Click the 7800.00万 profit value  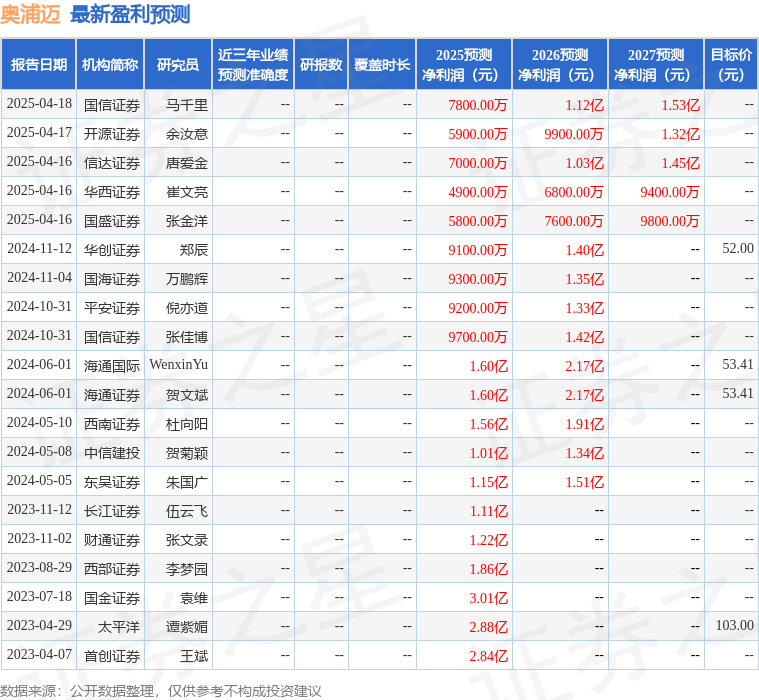click(477, 105)
